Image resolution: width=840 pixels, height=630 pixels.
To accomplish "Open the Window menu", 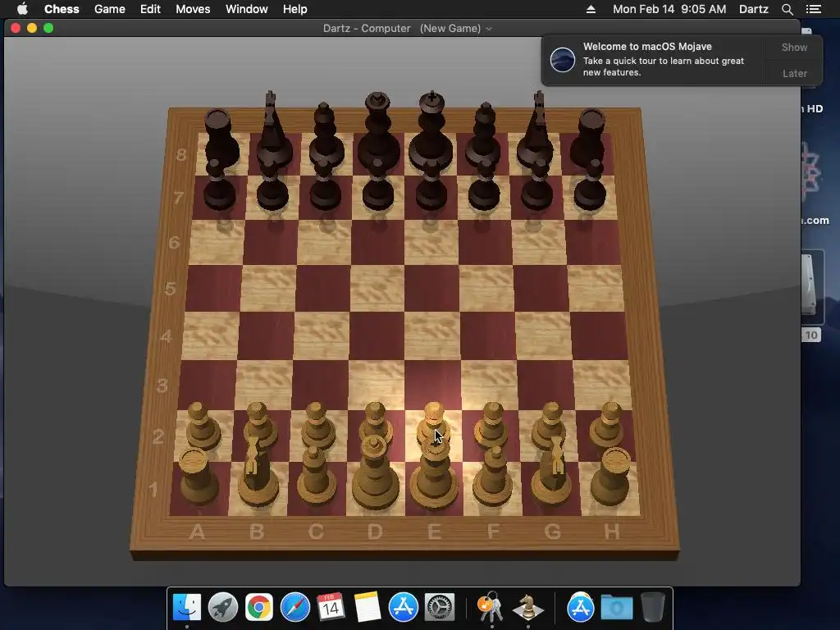I will [x=246, y=9].
